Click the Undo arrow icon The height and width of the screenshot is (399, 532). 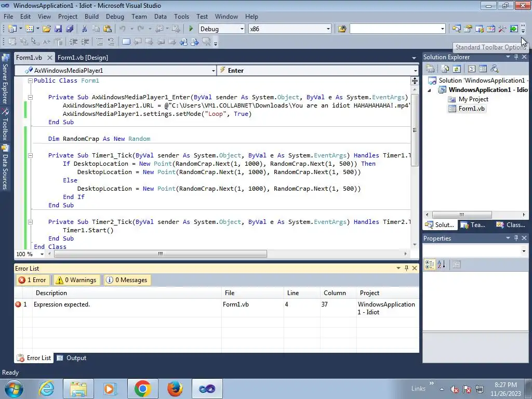pos(123,29)
